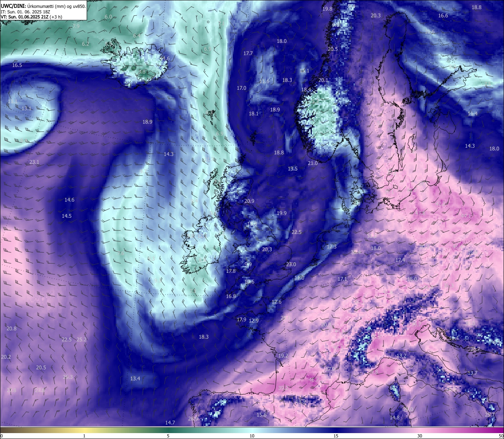Click the 20.8 value at left edge
The image size is (504, 439).
pos(11,329)
